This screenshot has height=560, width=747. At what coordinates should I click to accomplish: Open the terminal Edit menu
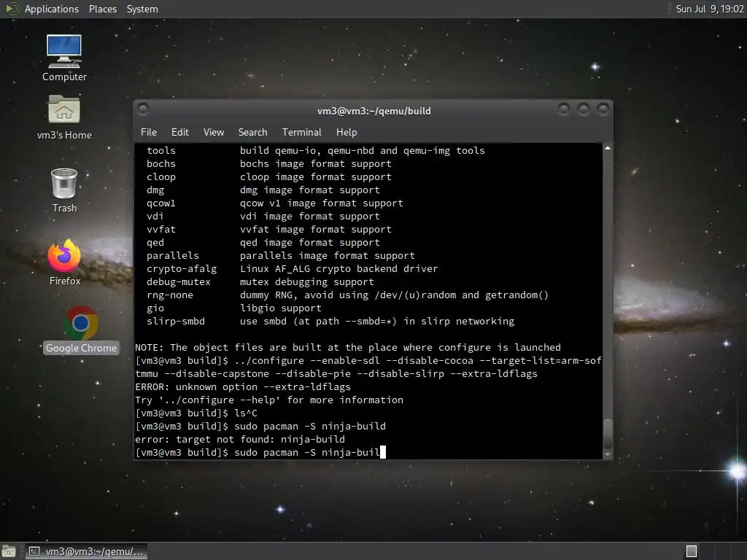click(179, 133)
